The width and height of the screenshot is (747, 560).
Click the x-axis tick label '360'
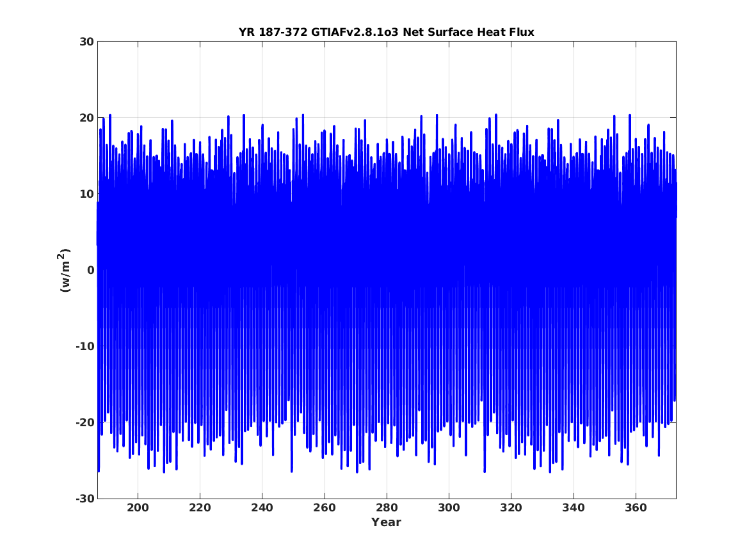click(636, 508)
